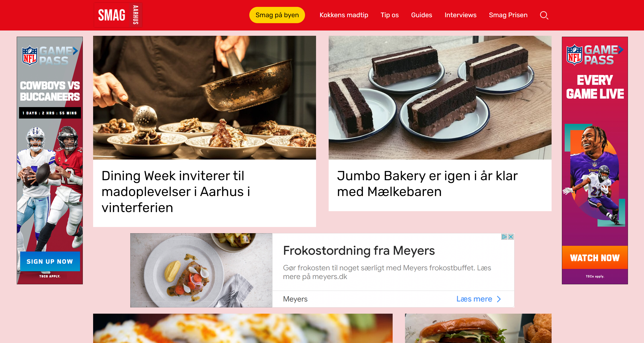Click the arrow next to Læs mere

pyautogui.click(x=499, y=299)
